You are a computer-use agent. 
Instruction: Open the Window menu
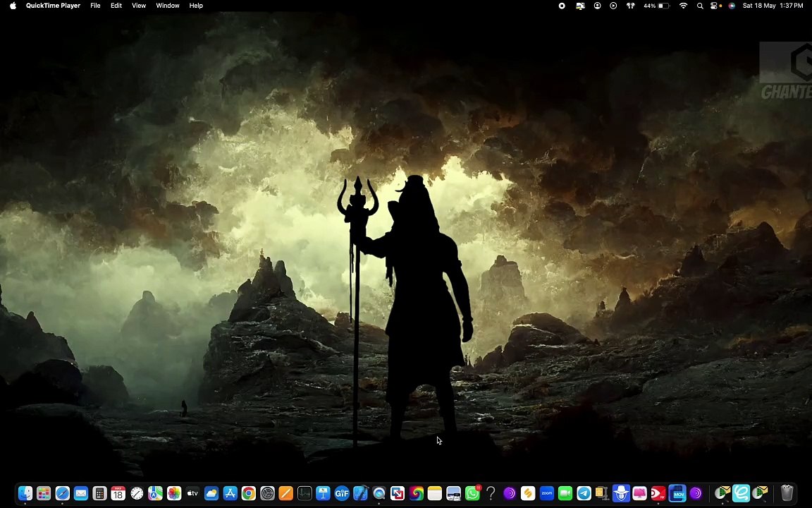[167, 6]
